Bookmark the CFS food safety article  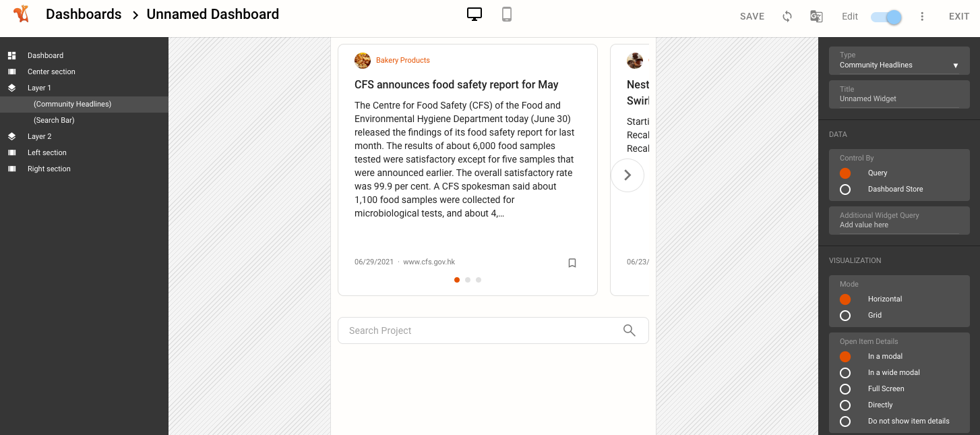572,263
